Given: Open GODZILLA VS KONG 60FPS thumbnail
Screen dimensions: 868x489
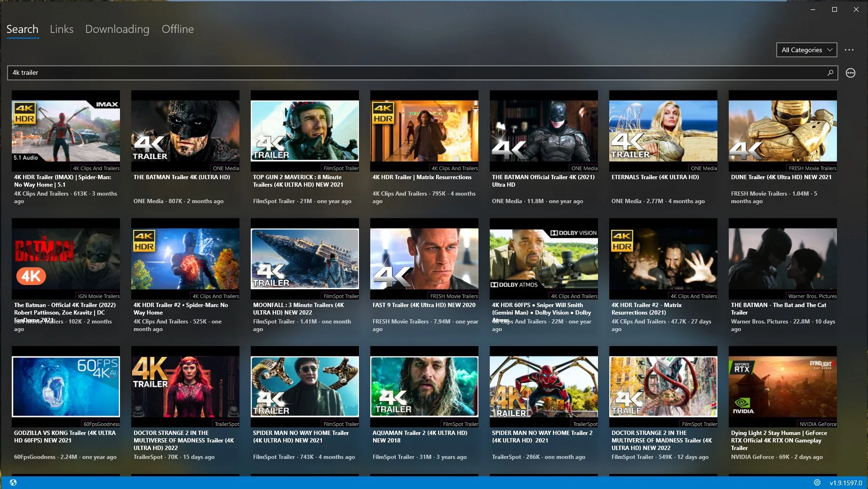Looking at the screenshot, I should 66,386.
